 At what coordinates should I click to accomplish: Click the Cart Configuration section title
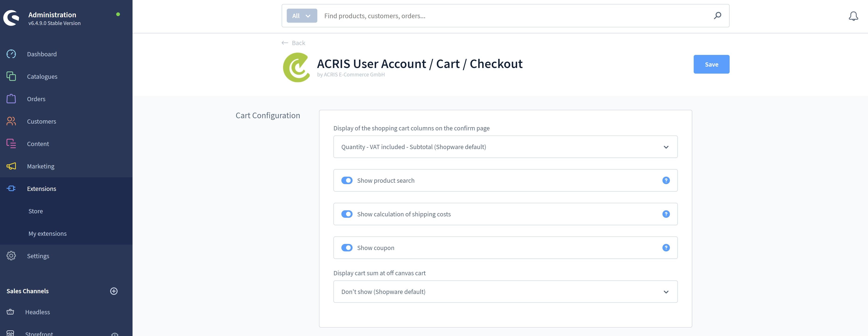point(268,115)
